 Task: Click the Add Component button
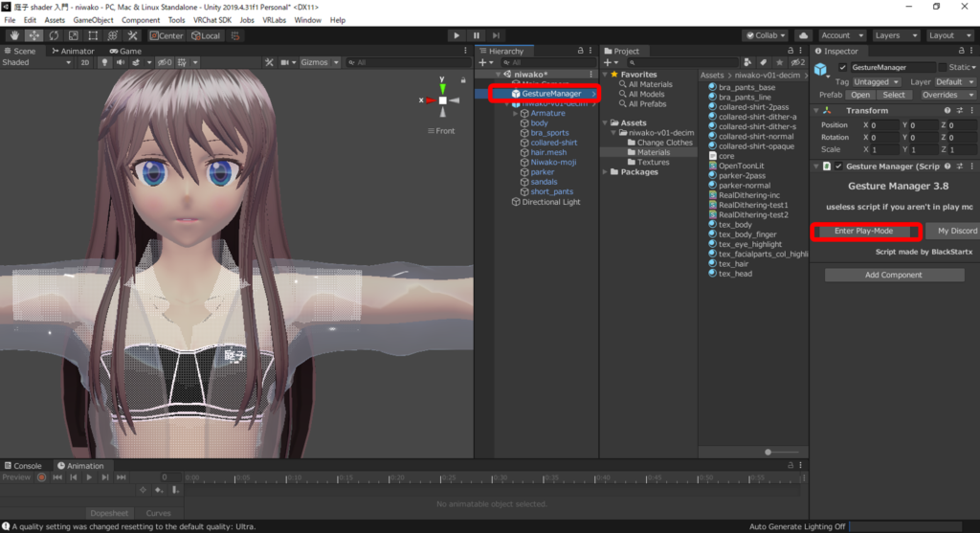tap(894, 275)
